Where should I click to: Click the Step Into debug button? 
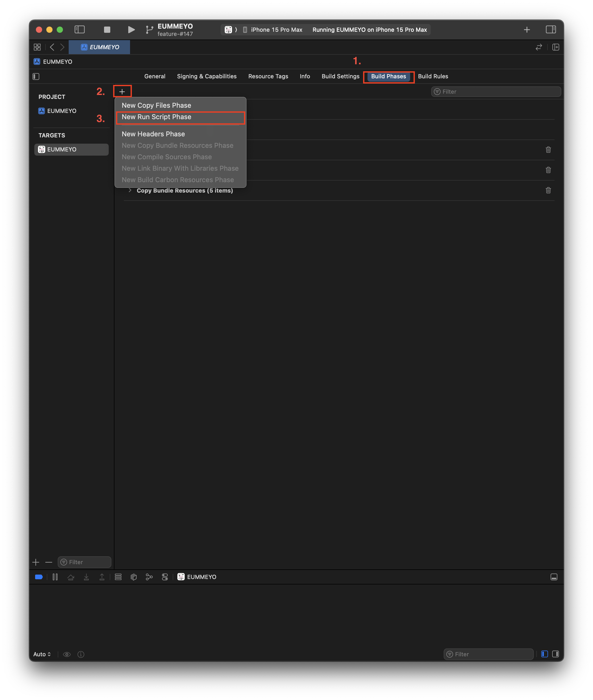86,577
